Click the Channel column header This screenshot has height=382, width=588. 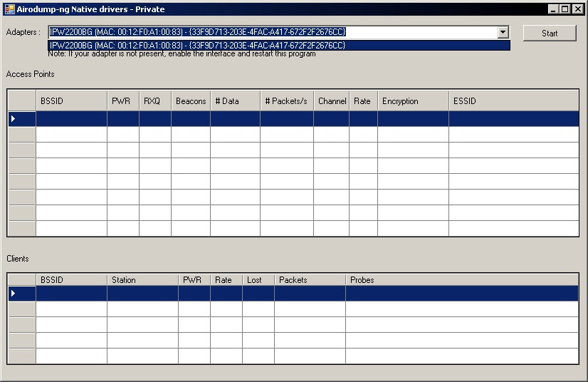coord(332,101)
